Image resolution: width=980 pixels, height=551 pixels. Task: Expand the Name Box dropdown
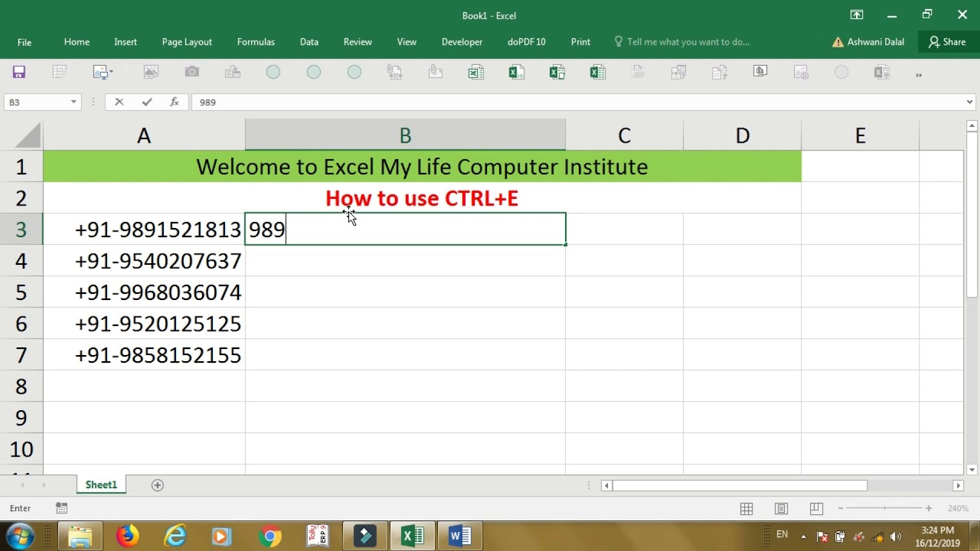click(73, 102)
